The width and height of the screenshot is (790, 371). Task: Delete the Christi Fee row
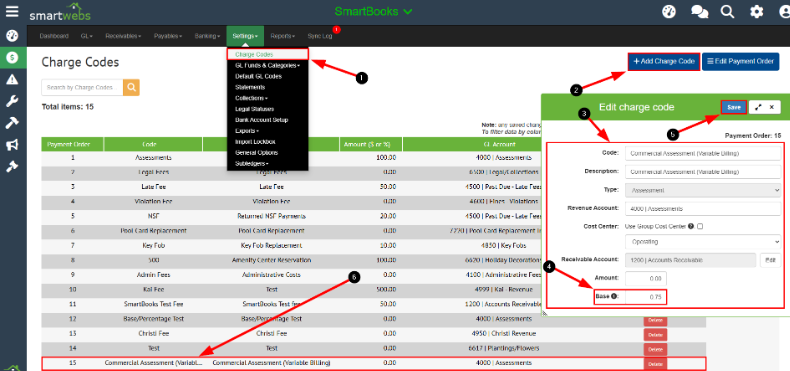tap(655, 334)
